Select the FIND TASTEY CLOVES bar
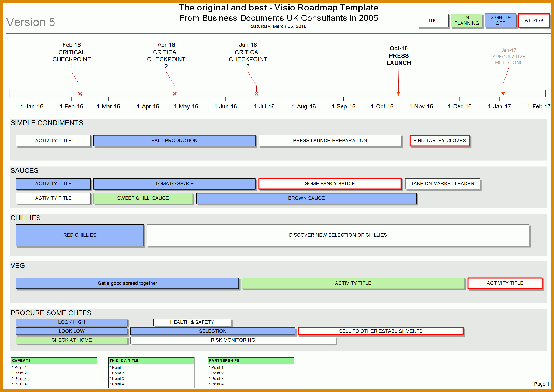Screen dimensions: 554x392 [x=440, y=141]
